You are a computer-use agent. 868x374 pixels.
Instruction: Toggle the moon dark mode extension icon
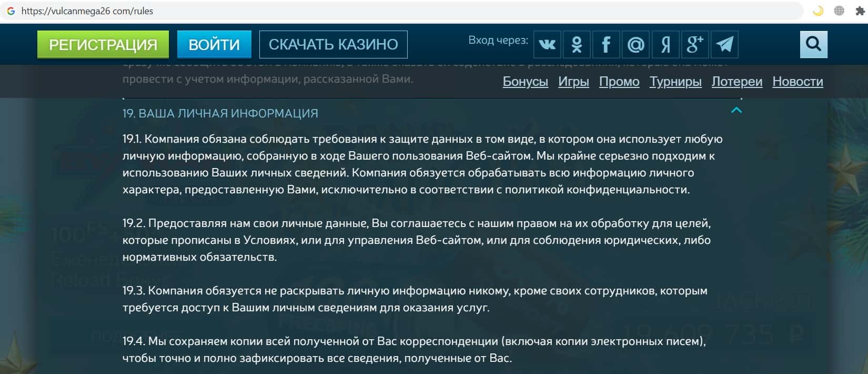point(818,11)
